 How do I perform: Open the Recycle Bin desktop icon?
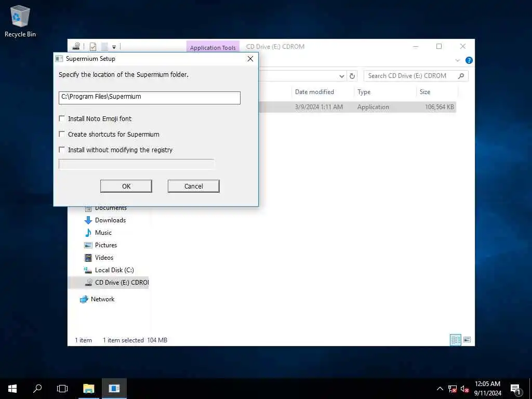coord(20,21)
